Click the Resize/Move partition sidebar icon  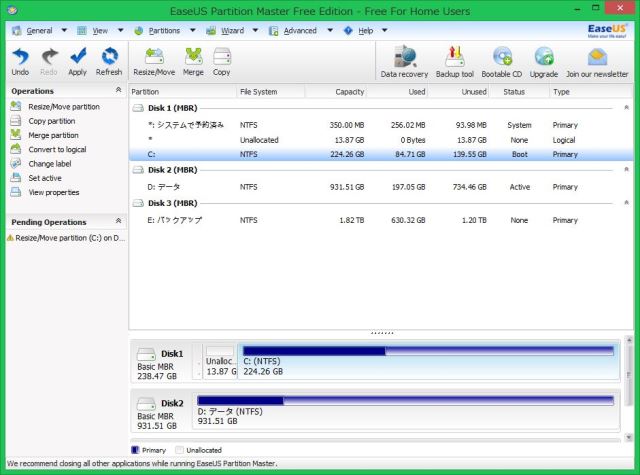pos(16,106)
